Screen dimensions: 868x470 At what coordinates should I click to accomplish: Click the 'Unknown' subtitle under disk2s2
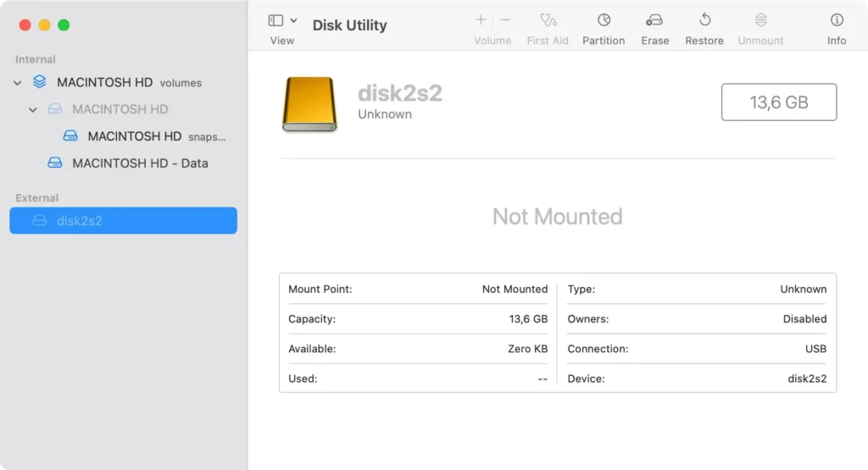385,114
